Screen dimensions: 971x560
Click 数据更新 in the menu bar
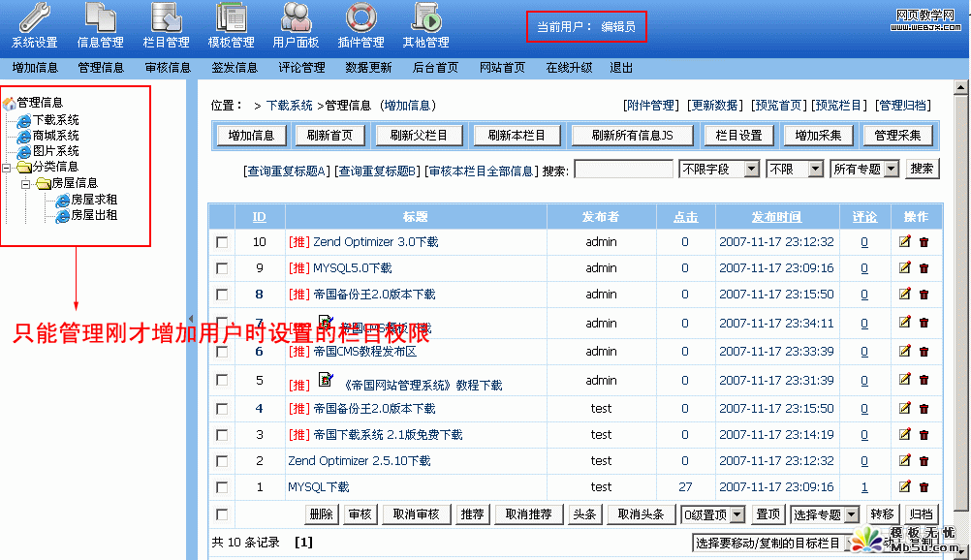(x=368, y=68)
